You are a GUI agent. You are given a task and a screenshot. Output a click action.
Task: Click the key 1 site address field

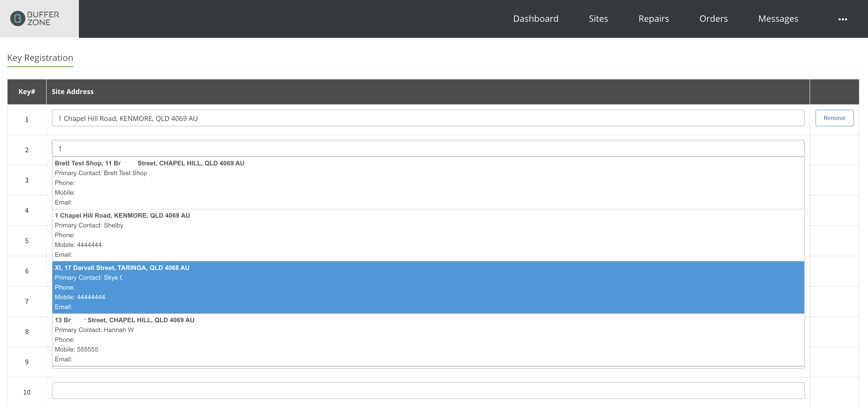[x=428, y=118]
